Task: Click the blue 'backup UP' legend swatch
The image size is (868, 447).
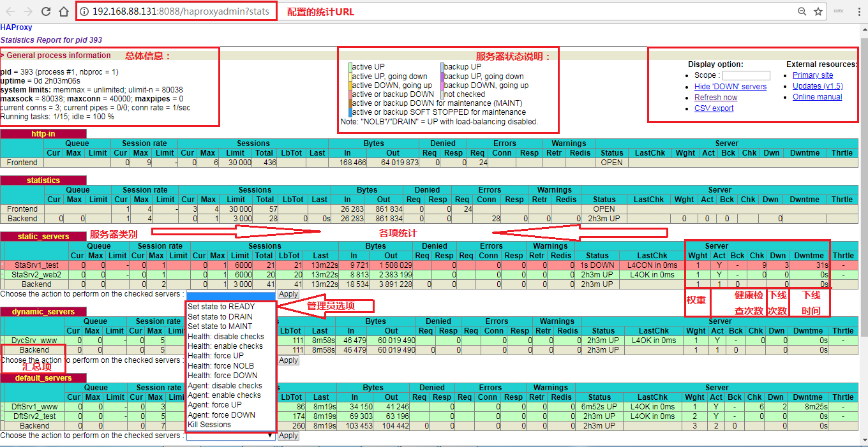Action: coord(442,67)
